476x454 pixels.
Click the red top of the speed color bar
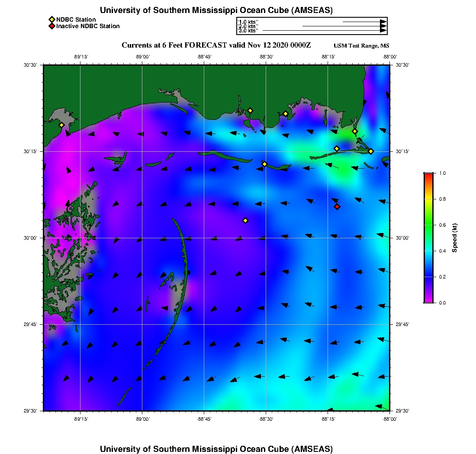point(428,176)
